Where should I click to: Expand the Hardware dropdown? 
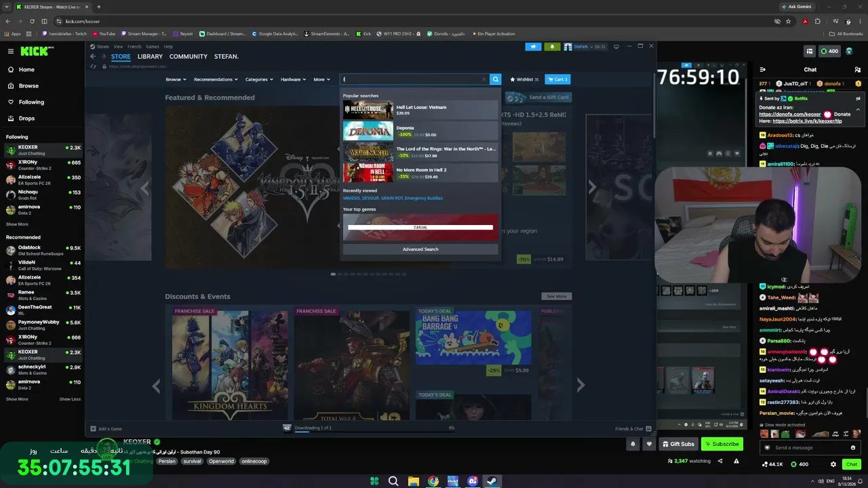(293, 79)
